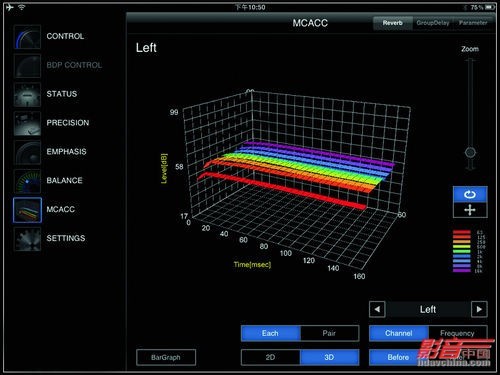The width and height of the screenshot is (500, 375).
Task: Activate the move crosshair icon
Action: tap(470, 210)
